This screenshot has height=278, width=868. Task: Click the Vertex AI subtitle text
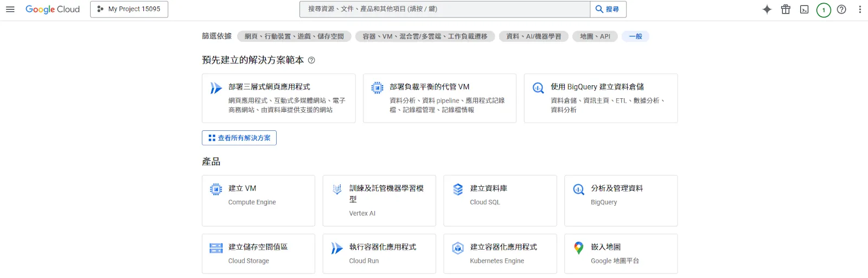(362, 213)
